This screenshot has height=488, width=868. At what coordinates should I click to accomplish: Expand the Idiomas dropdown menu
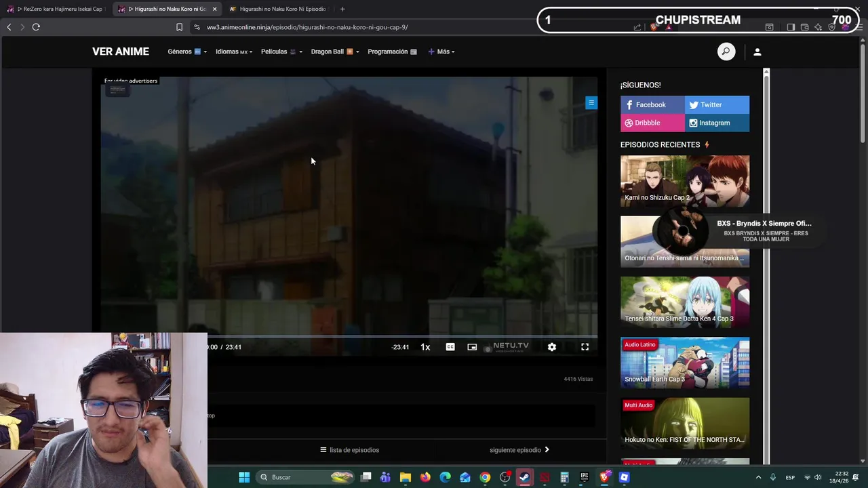tap(234, 52)
